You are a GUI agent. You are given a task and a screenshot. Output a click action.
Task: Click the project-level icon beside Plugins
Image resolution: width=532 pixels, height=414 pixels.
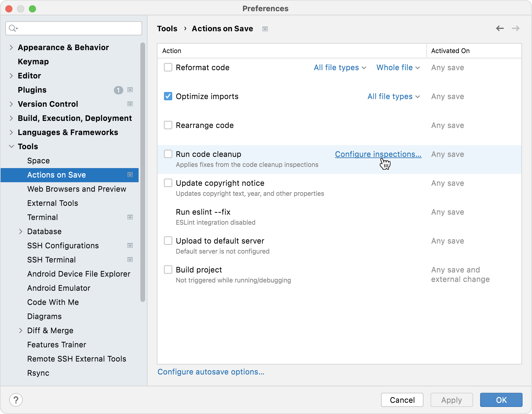pos(130,90)
